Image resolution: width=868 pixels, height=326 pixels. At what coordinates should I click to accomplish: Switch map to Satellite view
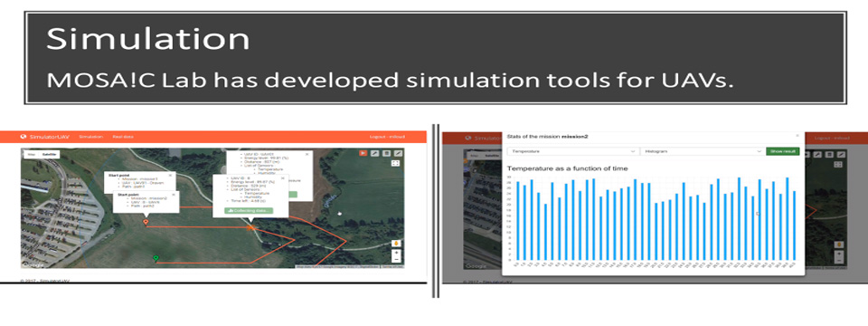[50, 154]
